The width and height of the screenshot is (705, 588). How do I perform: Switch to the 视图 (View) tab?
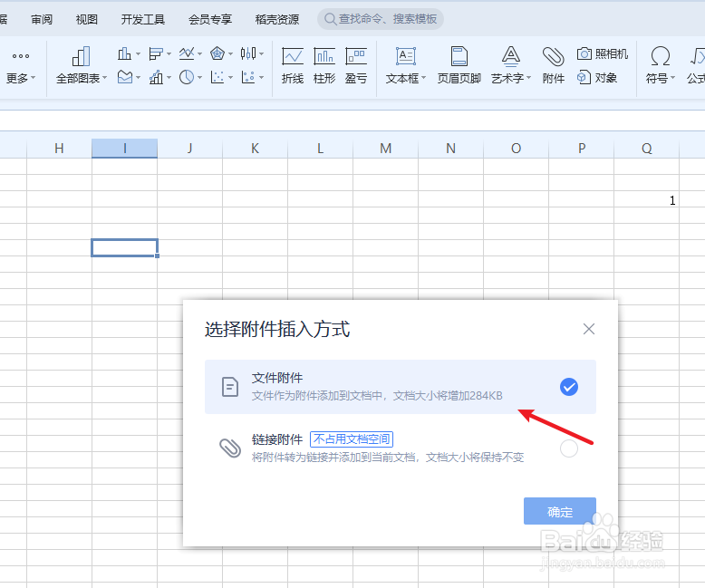point(86,19)
